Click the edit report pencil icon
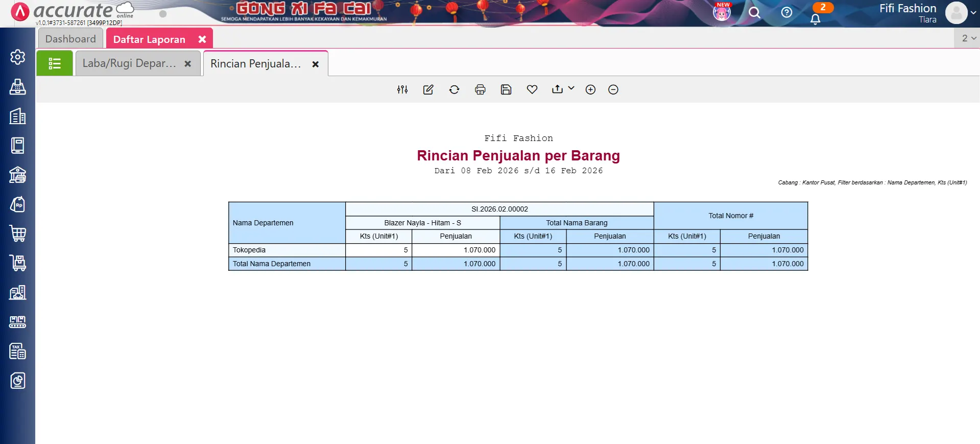 click(428, 90)
